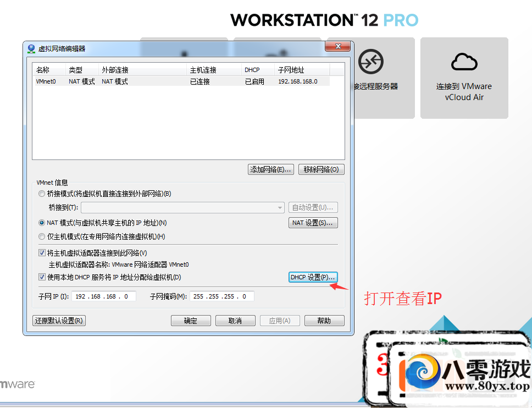This screenshot has height=408, width=532.
Task: Open the DHCP settings dialog
Action: click(313, 277)
